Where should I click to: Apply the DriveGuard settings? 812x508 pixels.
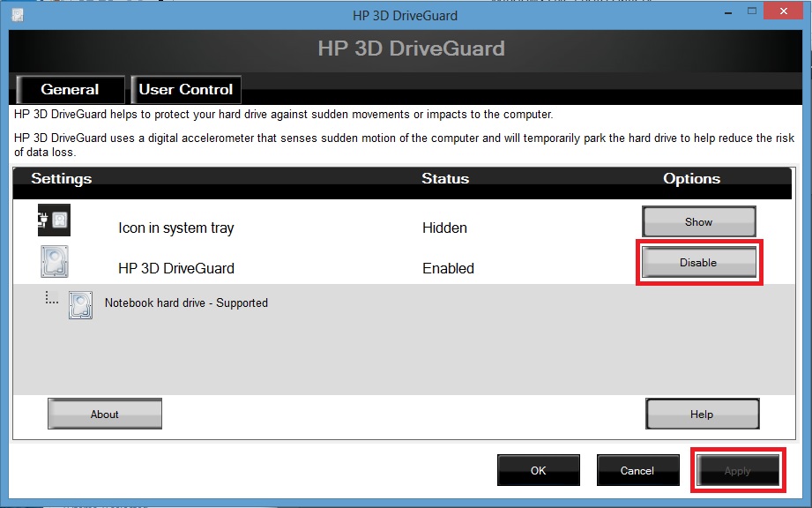pyautogui.click(x=738, y=470)
